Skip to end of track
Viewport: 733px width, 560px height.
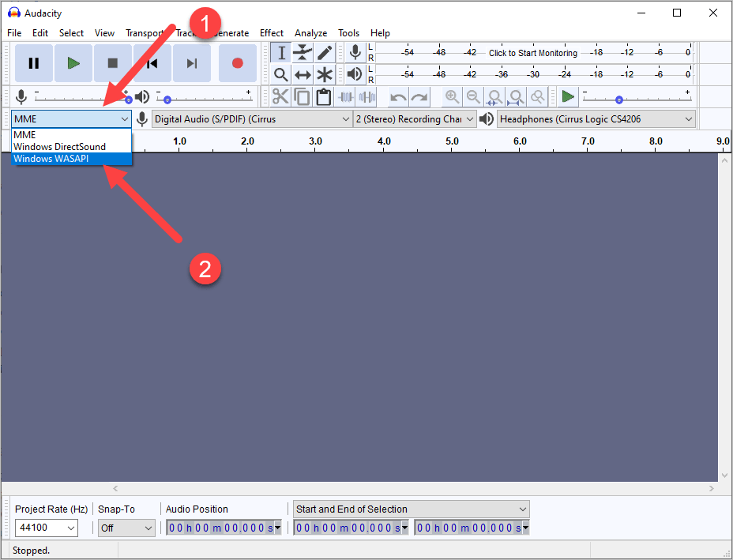click(x=192, y=63)
